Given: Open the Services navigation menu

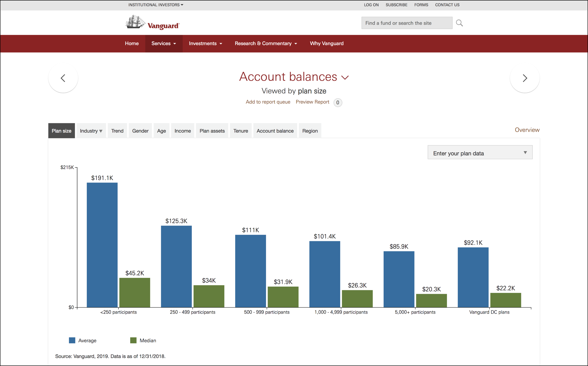Looking at the screenshot, I should (164, 44).
